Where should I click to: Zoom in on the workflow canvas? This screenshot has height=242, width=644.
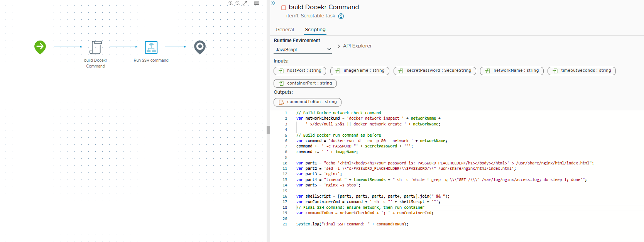tap(230, 3)
